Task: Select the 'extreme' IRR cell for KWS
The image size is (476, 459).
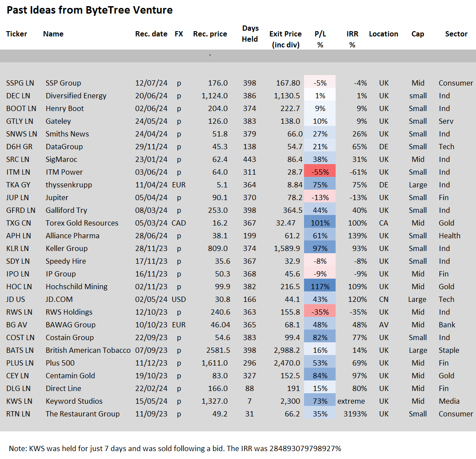Action: point(351,401)
